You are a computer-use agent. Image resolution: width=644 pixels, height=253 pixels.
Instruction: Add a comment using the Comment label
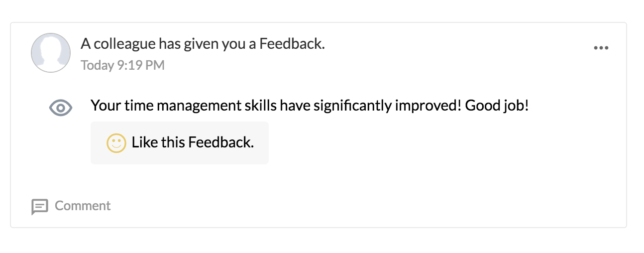click(83, 206)
